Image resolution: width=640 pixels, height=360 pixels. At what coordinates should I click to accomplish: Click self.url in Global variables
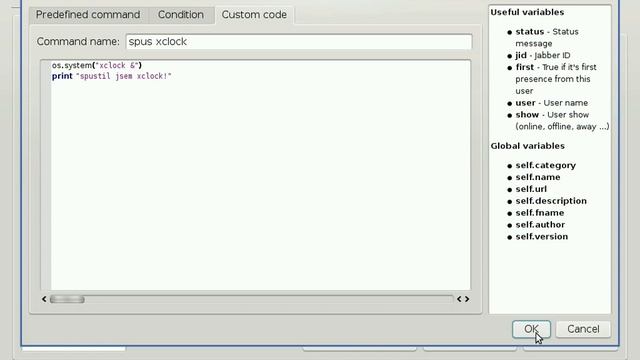531,189
